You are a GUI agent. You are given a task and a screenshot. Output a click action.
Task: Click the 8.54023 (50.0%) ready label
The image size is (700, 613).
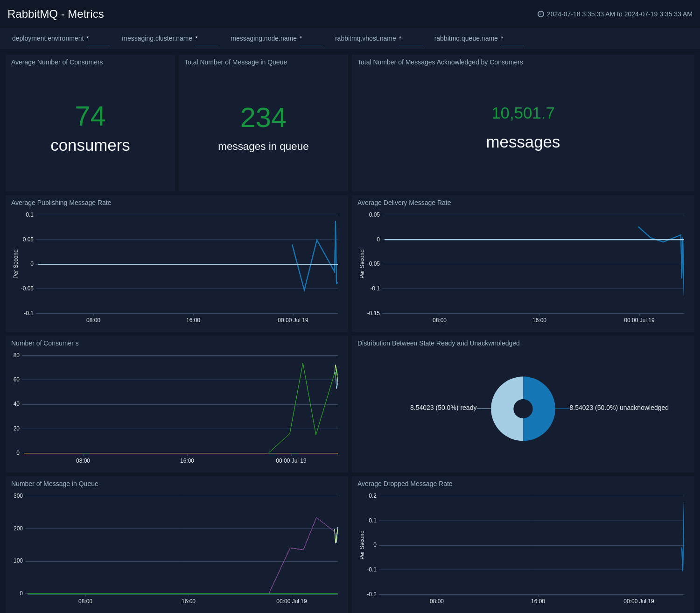(x=443, y=408)
